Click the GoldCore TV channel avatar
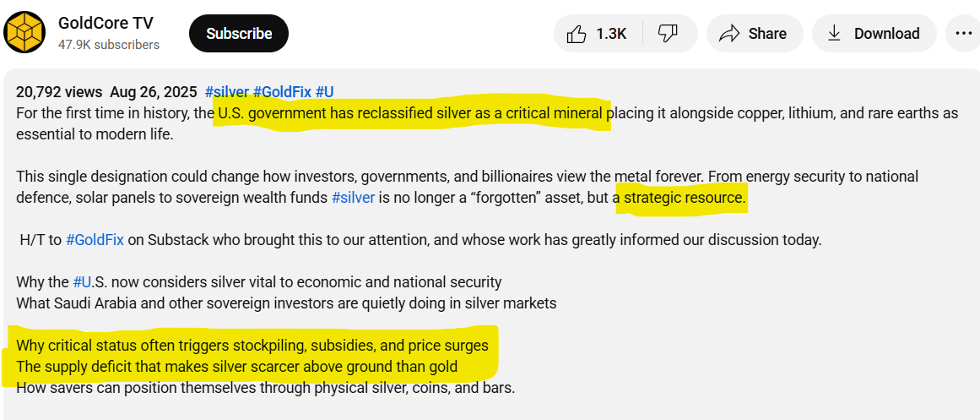 point(24,32)
